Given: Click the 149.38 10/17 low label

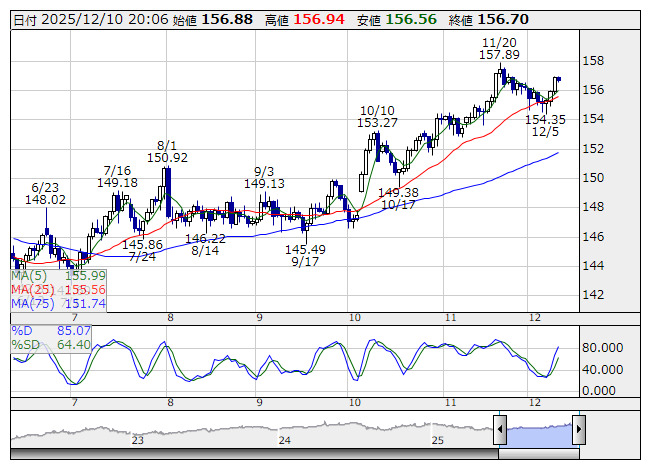Looking at the screenshot, I should [x=399, y=199].
